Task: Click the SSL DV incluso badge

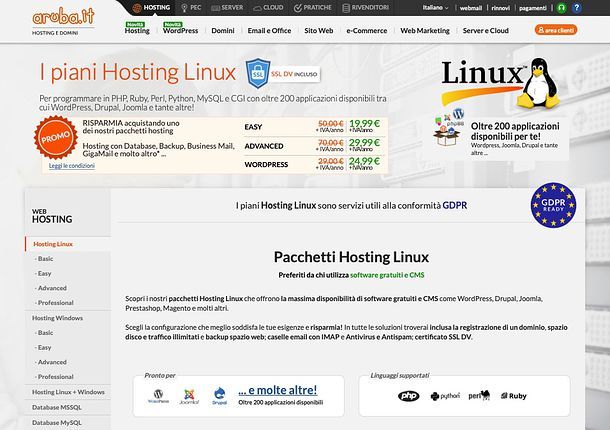Action: [x=294, y=74]
